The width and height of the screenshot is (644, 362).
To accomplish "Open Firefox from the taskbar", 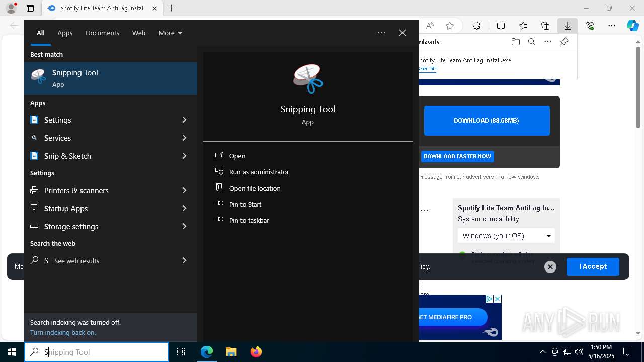I will click(x=256, y=352).
